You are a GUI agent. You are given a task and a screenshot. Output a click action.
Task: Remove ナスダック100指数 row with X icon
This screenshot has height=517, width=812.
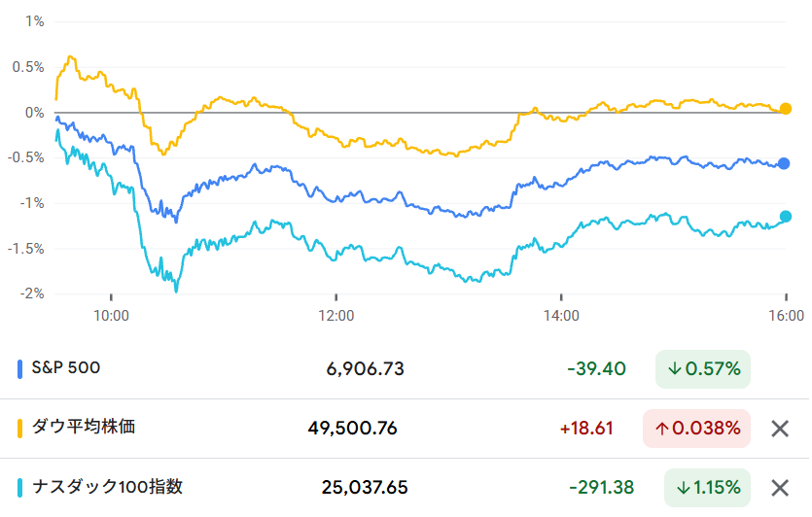[779, 488]
